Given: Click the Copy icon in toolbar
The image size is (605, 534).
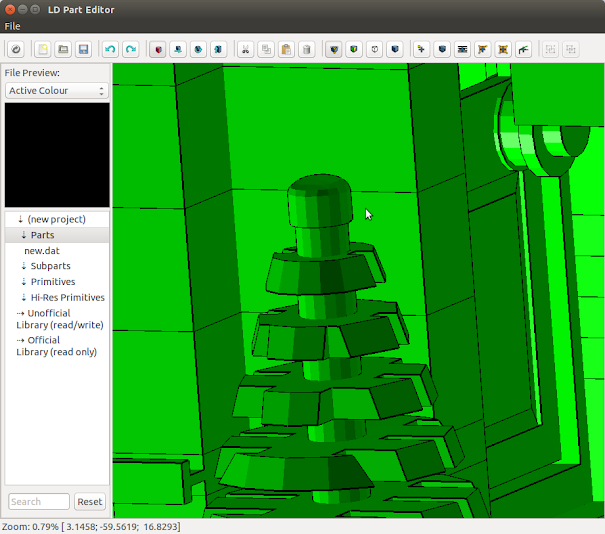Looking at the screenshot, I should point(266,49).
